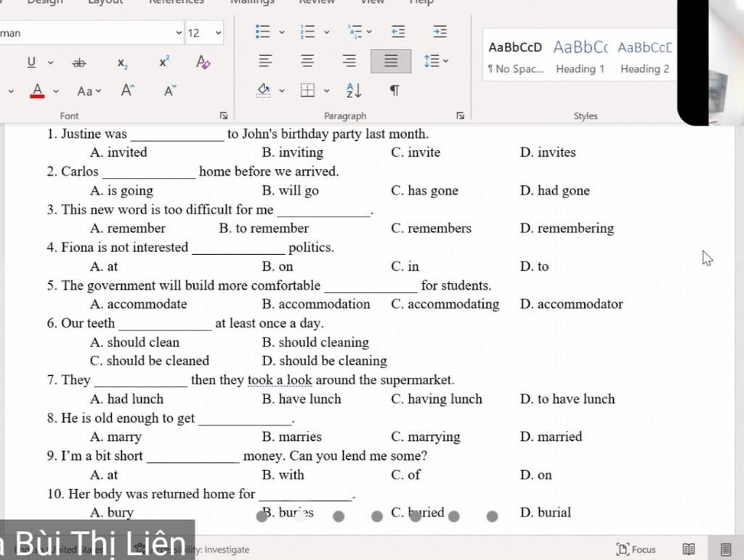Open the bullet library dropdown arrow
This screenshot has width=744, height=560.
point(281,32)
